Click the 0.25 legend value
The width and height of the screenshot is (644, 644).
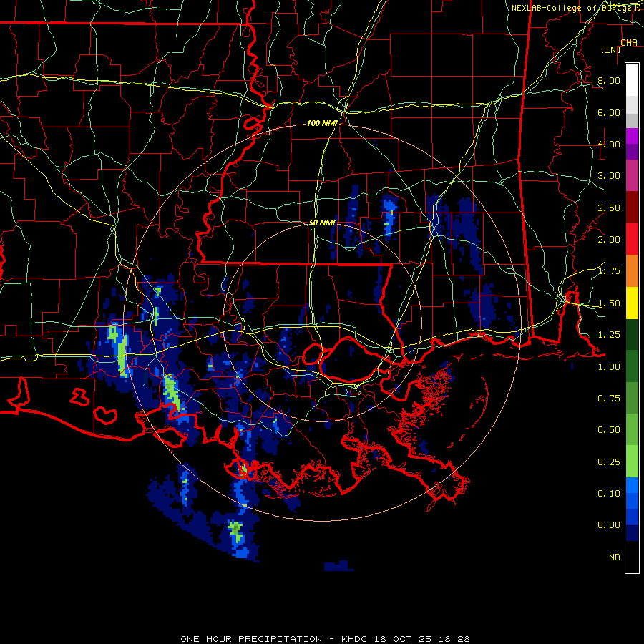coord(609,462)
